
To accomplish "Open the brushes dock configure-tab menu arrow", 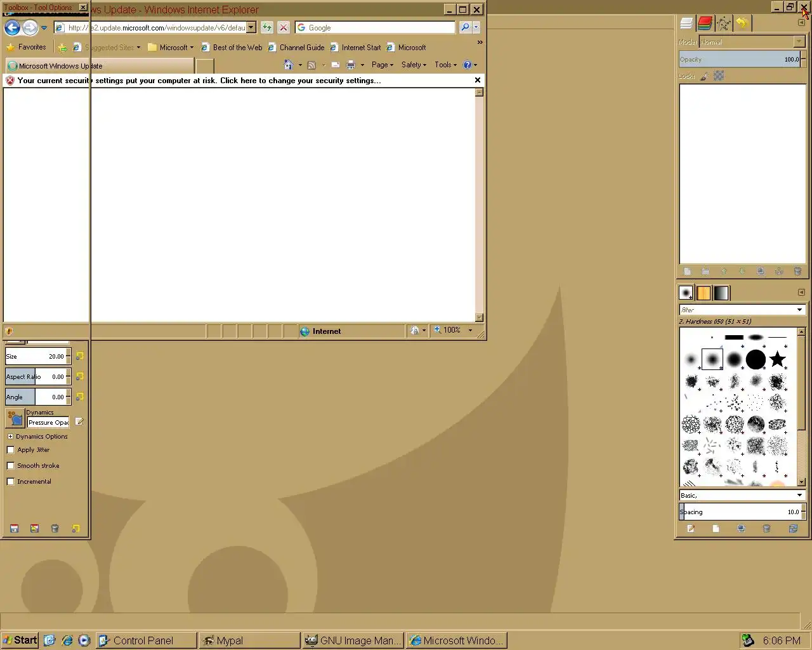I will tap(801, 292).
